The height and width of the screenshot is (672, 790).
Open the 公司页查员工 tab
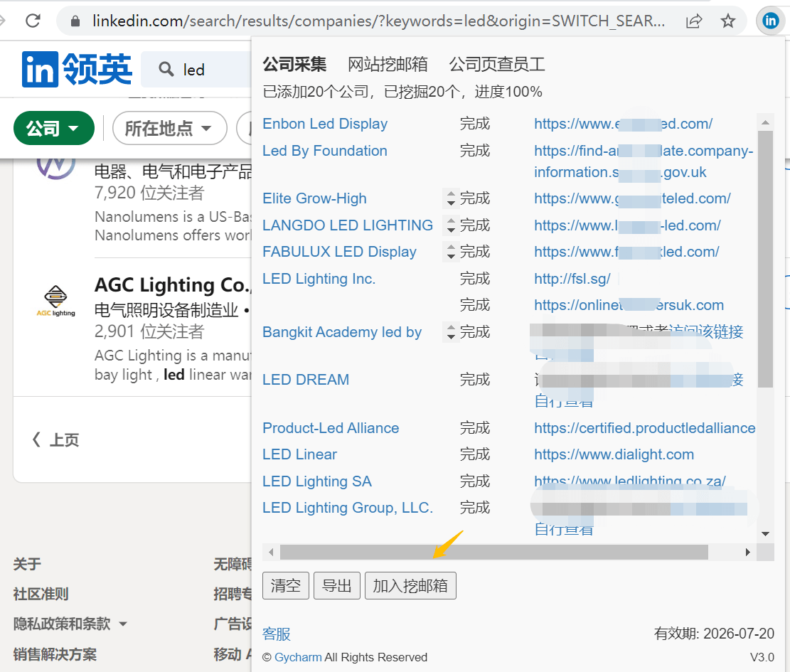[x=497, y=65]
